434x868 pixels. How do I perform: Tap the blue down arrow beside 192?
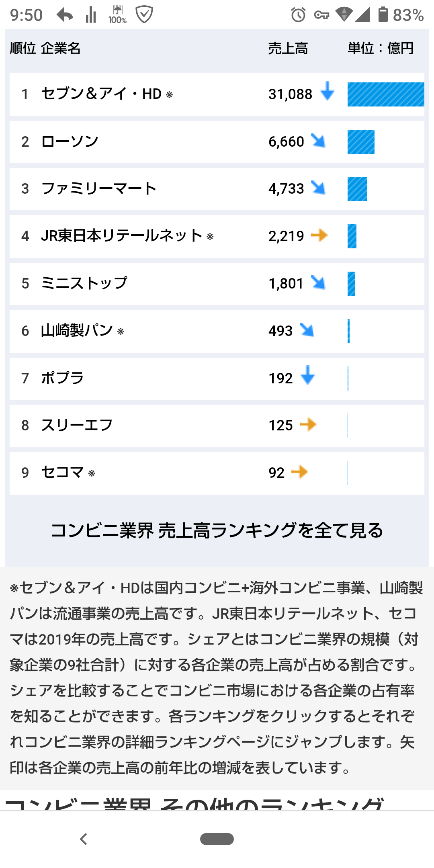pyautogui.click(x=308, y=375)
